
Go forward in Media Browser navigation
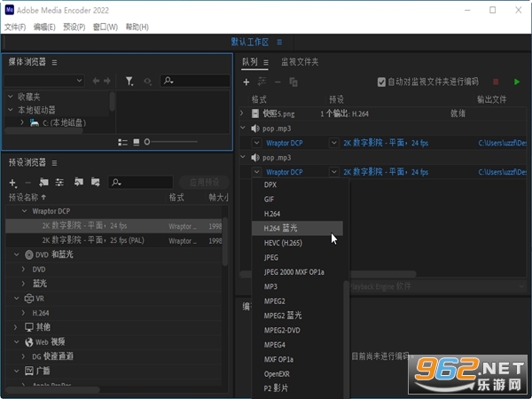107,81
